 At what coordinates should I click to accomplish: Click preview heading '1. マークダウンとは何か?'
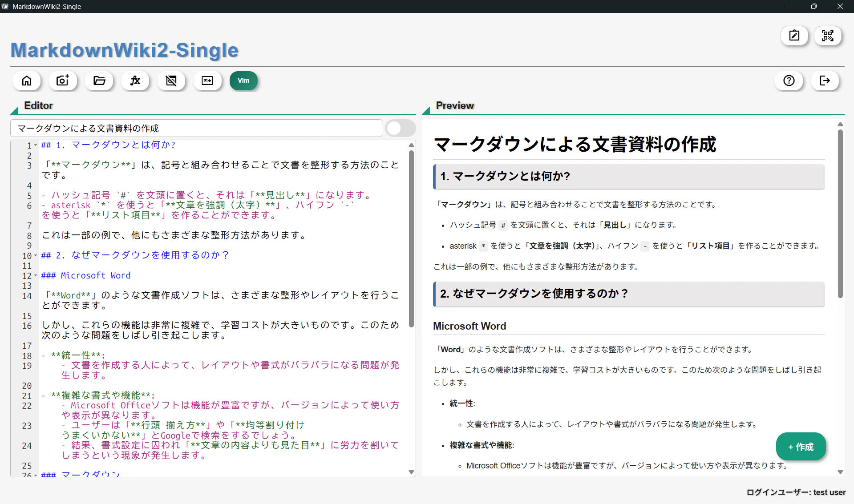pos(505,176)
